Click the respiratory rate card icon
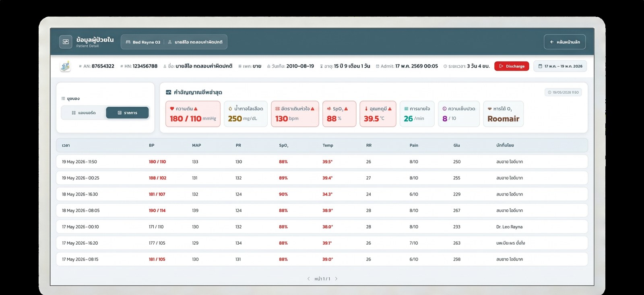This screenshot has height=295, width=644. pos(406,109)
